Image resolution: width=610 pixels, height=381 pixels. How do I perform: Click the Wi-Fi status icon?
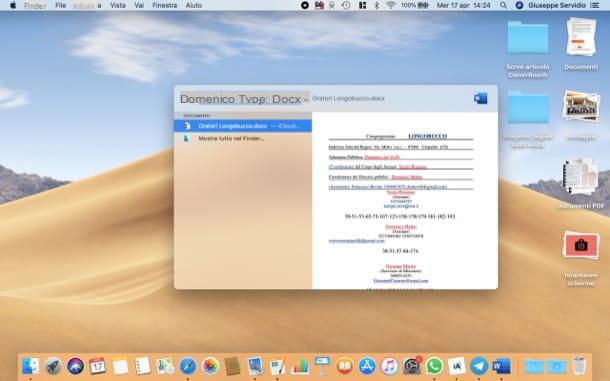[391, 5]
